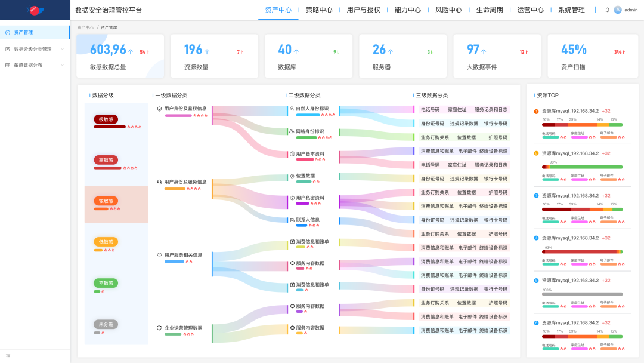Switch to the 策略中心 tab
Viewport: 644px width, 363px height.
click(x=318, y=10)
